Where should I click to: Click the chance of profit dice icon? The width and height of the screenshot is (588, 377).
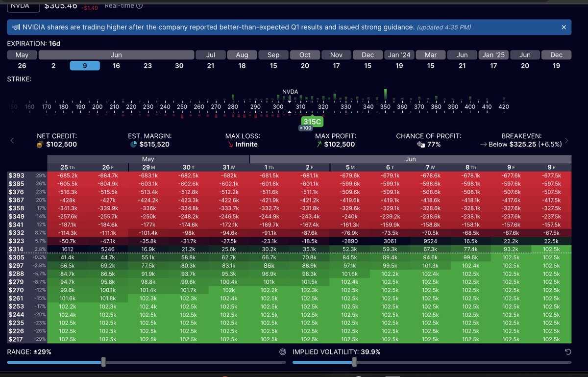(420, 145)
